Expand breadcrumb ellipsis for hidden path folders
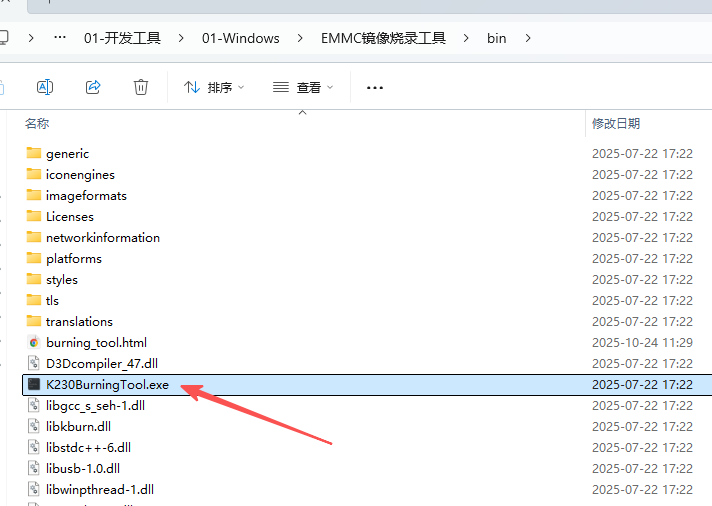712x506 pixels. [x=60, y=39]
